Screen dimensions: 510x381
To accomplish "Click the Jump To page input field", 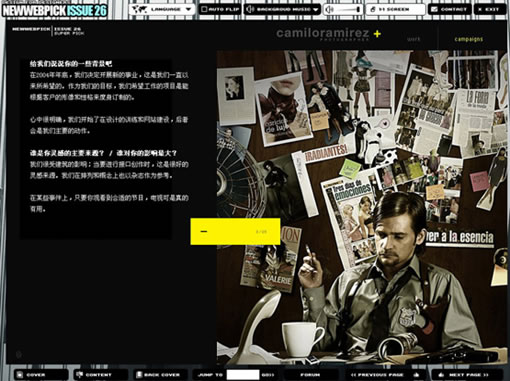I will tap(243, 375).
